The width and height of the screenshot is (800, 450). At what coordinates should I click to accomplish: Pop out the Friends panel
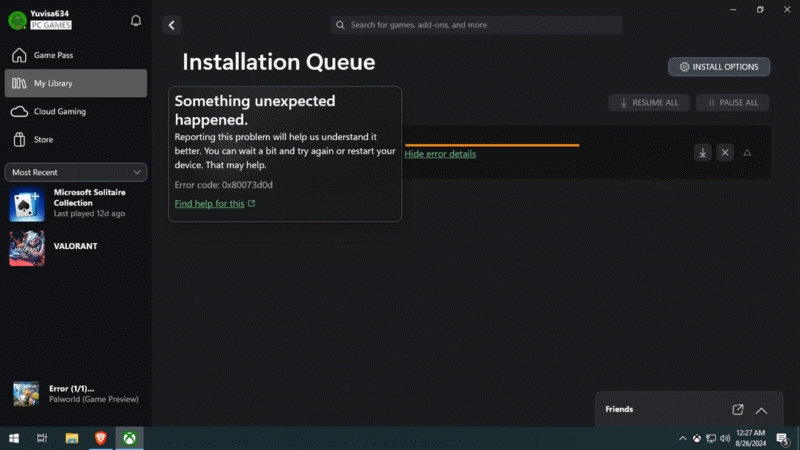click(x=738, y=410)
